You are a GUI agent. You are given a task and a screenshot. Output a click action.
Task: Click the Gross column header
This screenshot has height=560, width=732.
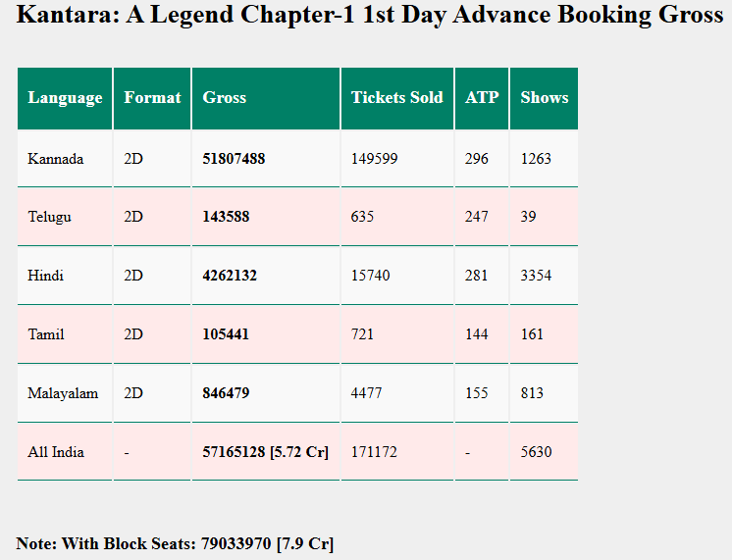point(225,98)
